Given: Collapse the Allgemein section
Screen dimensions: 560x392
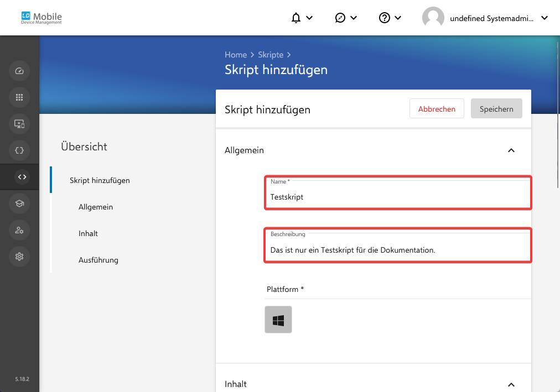Looking at the screenshot, I should tap(511, 150).
